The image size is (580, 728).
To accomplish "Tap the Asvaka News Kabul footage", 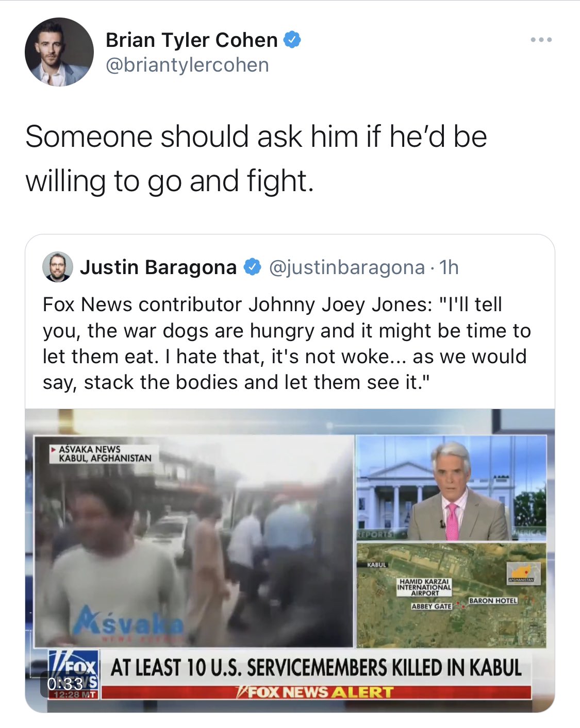I will tap(193, 541).
